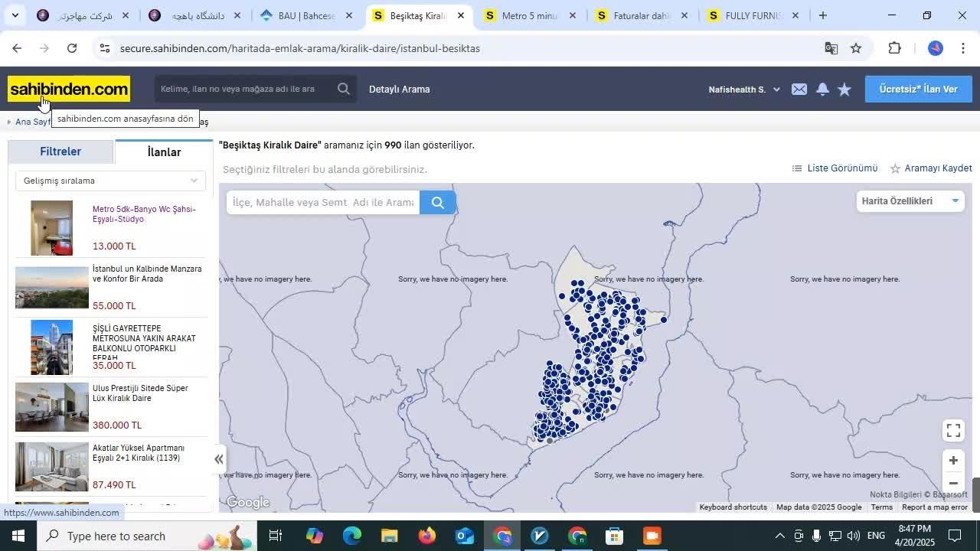
Task: Click the map location search field
Action: tap(322, 202)
